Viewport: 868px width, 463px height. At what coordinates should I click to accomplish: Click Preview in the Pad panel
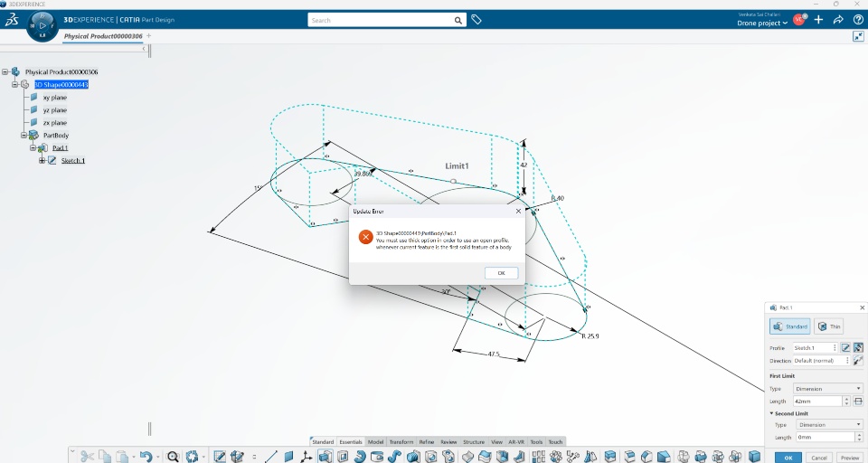(x=850, y=458)
